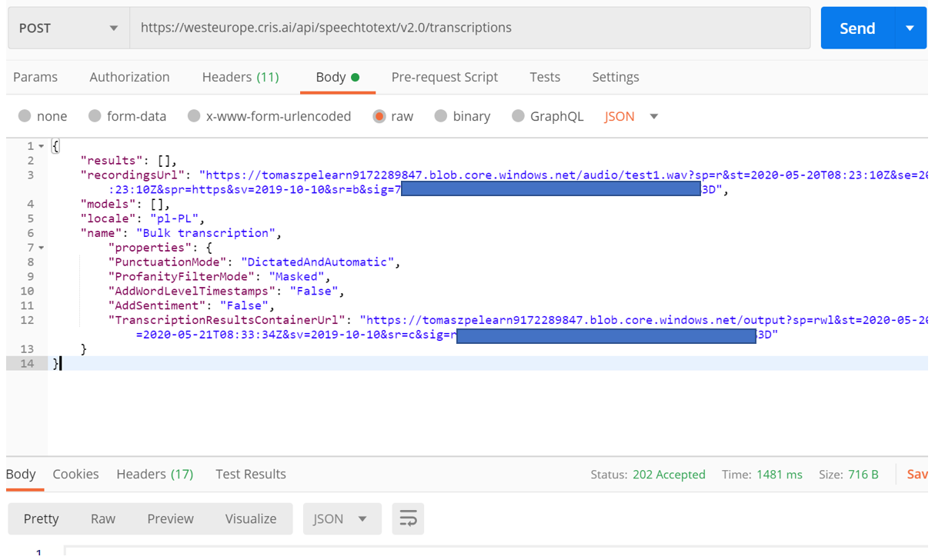Save the response

point(917,475)
